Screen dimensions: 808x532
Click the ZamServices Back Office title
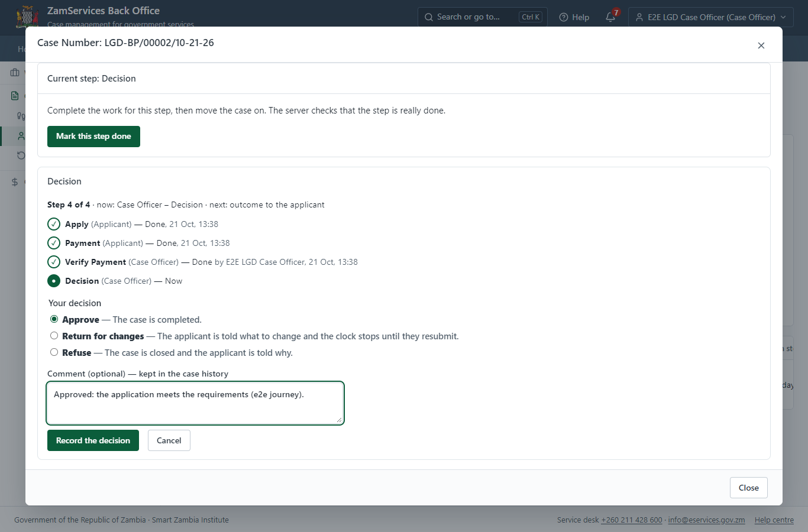coord(104,11)
